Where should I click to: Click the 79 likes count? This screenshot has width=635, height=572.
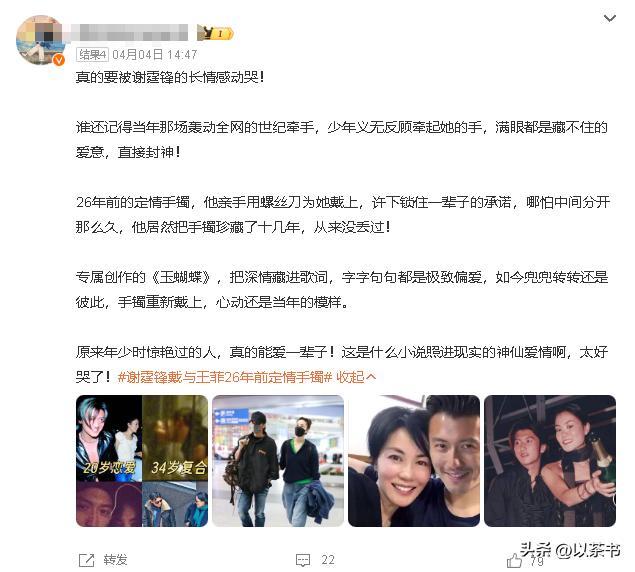(537, 561)
